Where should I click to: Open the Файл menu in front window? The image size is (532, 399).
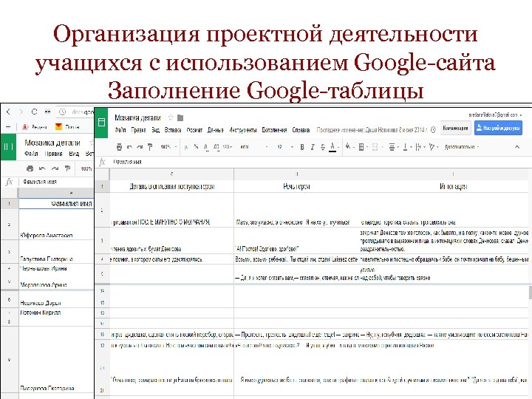(x=120, y=129)
